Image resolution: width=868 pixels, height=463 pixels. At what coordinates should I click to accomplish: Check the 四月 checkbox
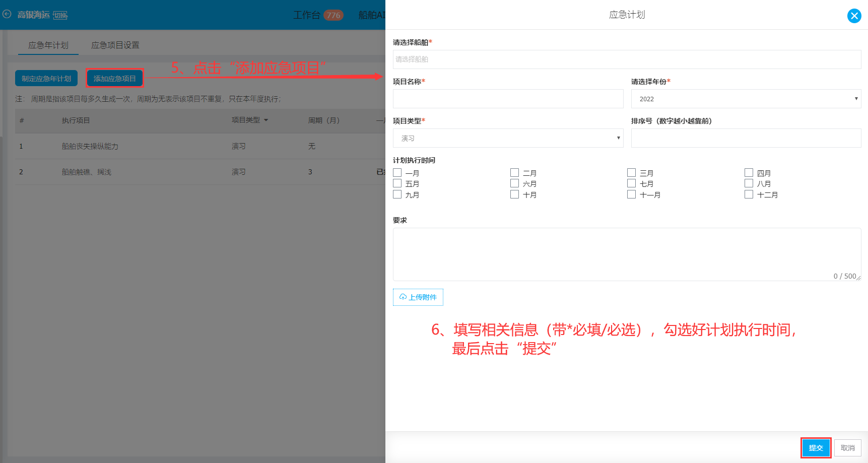749,172
